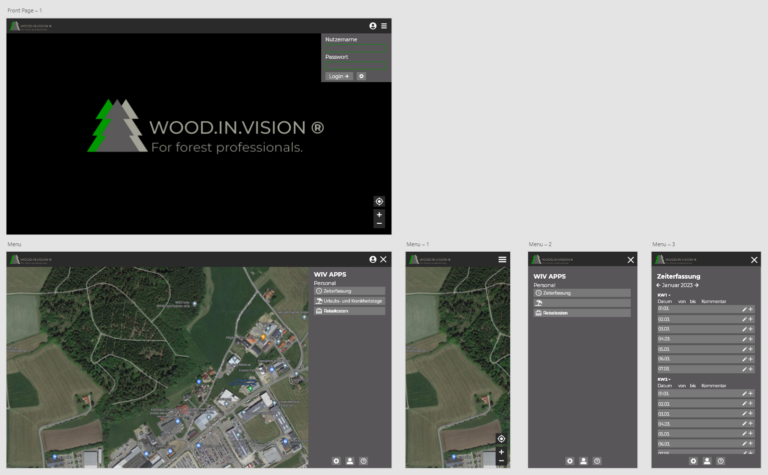Close Zeiterfassung panel in Menu – 3
768x475 pixels.
tap(754, 260)
